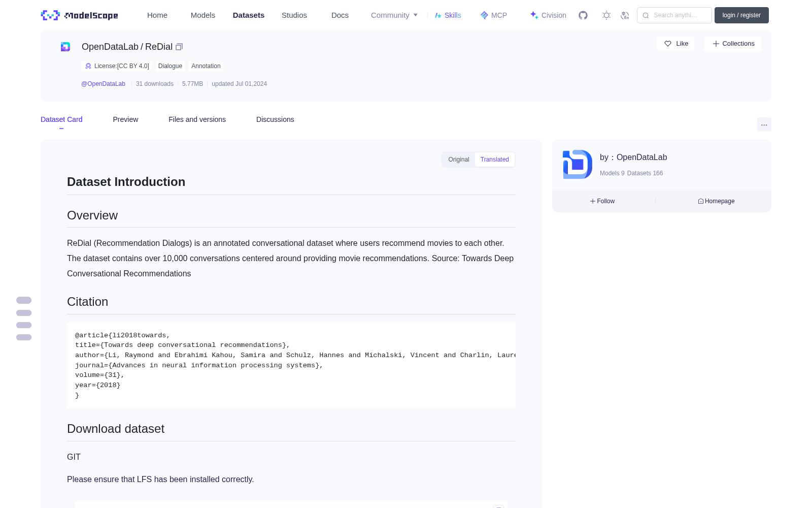This screenshot has width=812, height=508.
Task: Open the Preview tab
Action: (125, 119)
